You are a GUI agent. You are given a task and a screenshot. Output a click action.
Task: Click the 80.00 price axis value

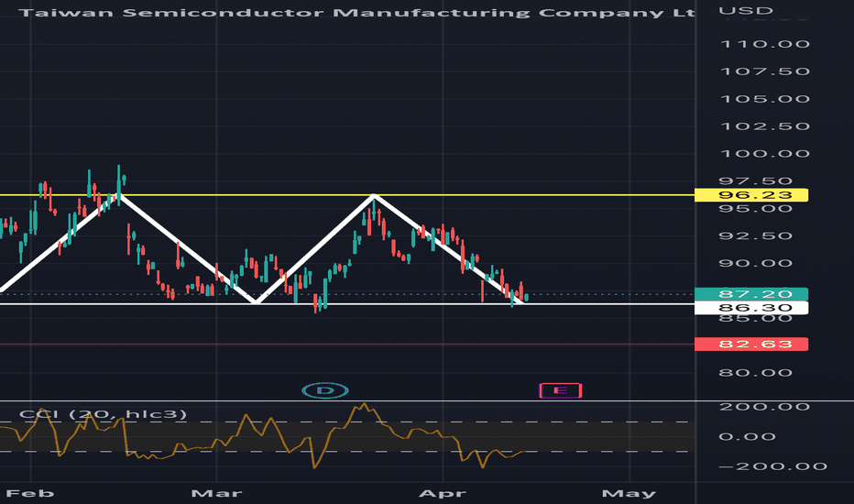click(x=755, y=373)
